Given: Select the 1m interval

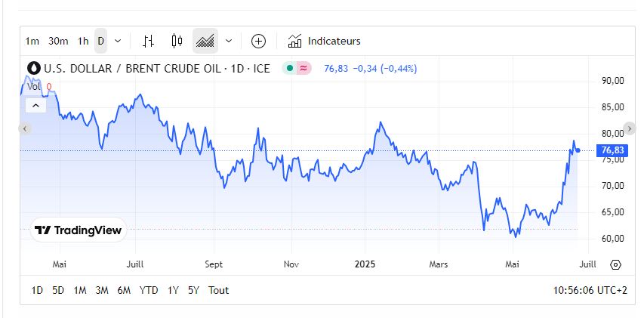Looking at the screenshot, I should 32,41.
